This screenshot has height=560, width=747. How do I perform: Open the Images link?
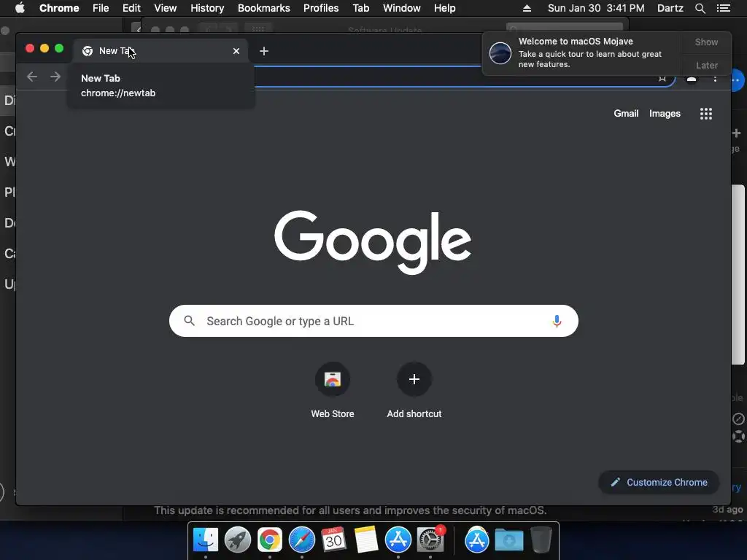[665, 113]
